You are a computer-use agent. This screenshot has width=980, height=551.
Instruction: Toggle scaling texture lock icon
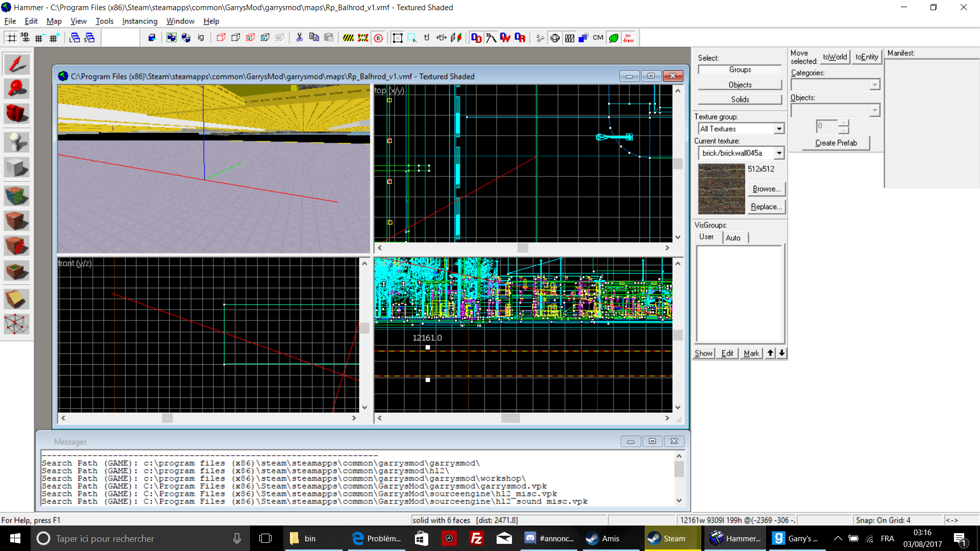[x=442, y=38]
